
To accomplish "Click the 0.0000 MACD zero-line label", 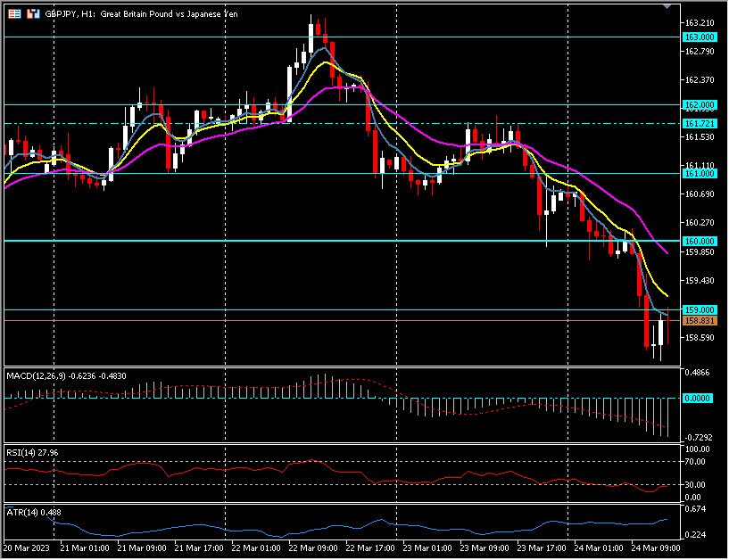I will coord(698,399).
